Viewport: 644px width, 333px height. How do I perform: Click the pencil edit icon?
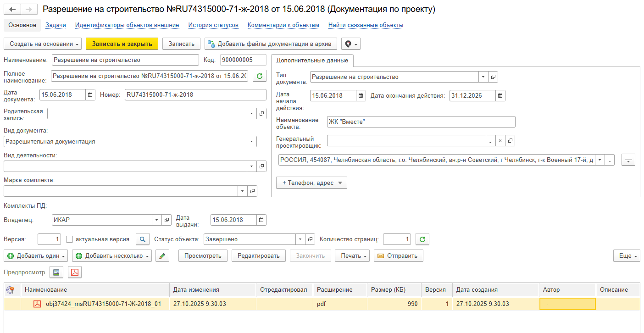(x=162, y=256)
